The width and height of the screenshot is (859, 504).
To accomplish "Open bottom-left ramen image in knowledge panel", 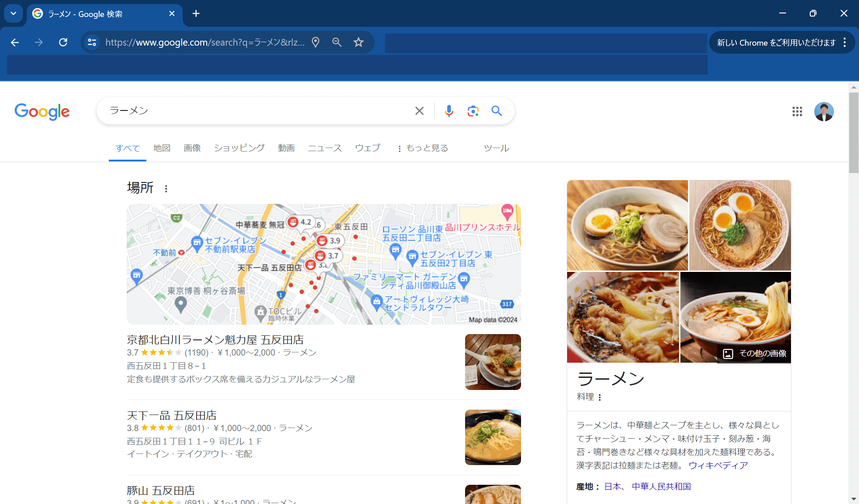I will pyautogui.click(x=623, y=317).
